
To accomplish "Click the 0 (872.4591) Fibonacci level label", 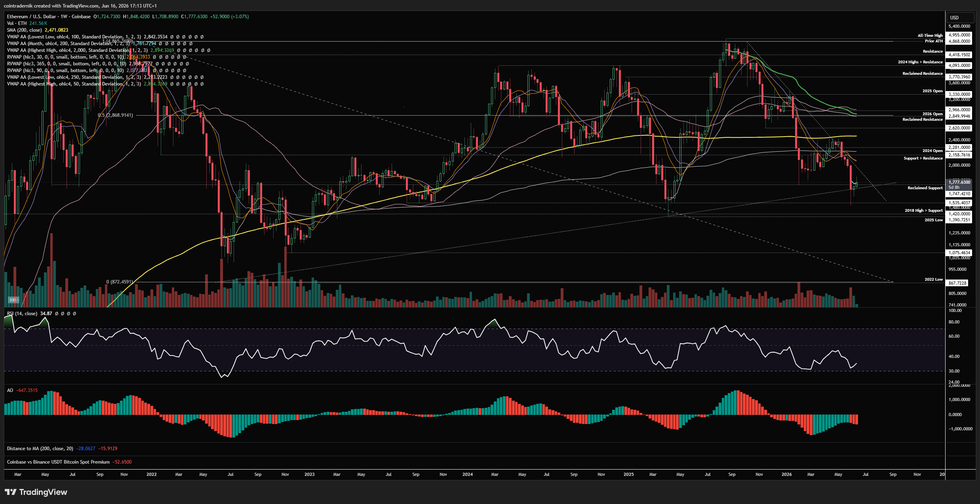I will (120, 282).
